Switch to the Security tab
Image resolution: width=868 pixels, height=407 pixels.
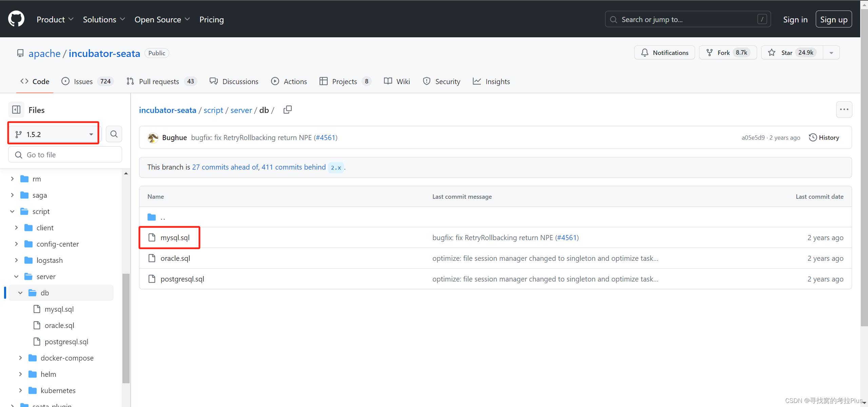click(442, 81)
